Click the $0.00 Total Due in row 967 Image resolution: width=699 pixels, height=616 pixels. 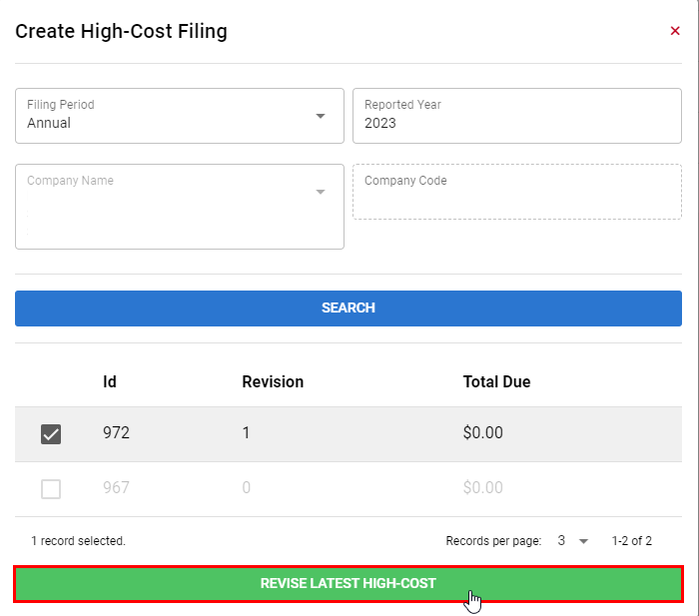[x=482, y=487]
